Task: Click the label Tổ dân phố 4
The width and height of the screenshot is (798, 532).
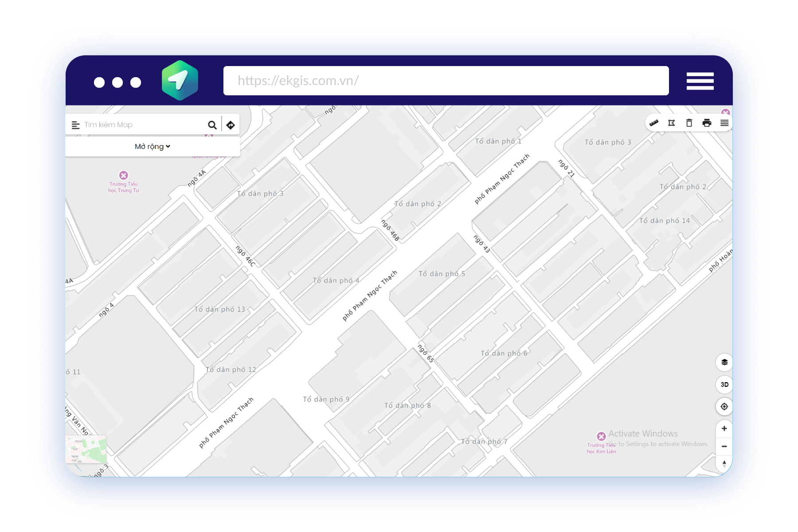Action: pos(336,280)
